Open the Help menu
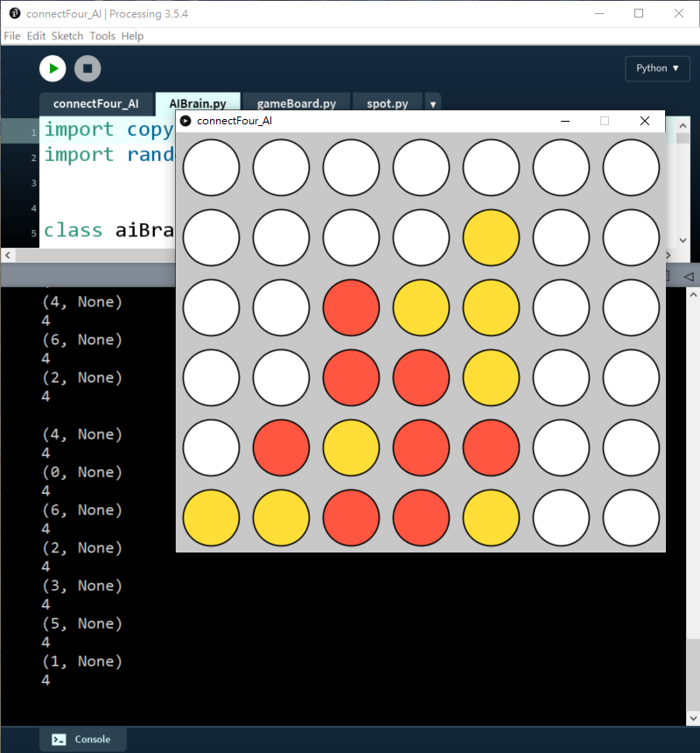 [132, 36]
